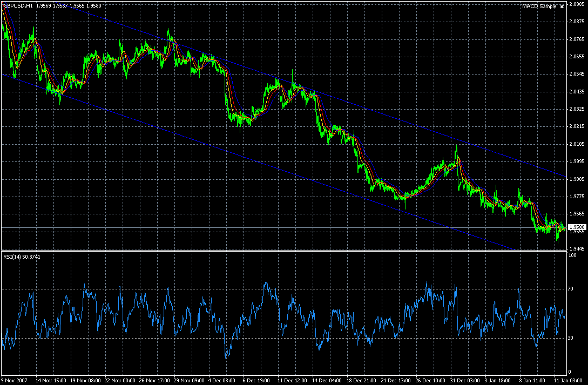The width and height of the screenshot is (588, 385).
Task: Click the 14 Nov 15:00 time label
Action: pos(51,381)
